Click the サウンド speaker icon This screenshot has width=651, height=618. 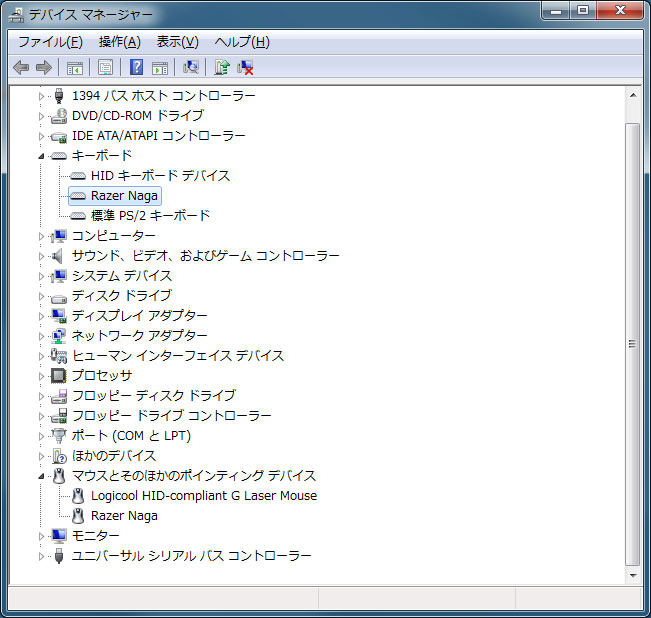(57, 256)
